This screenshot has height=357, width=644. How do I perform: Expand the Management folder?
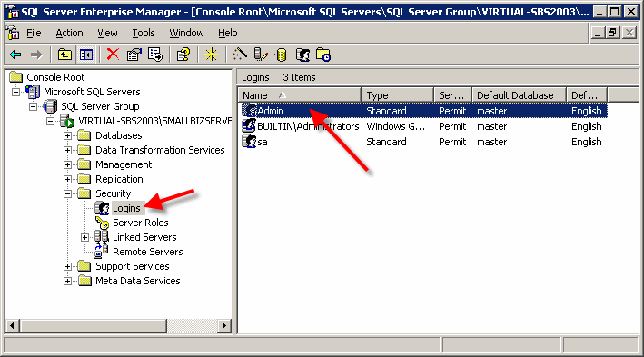[67, 164]
